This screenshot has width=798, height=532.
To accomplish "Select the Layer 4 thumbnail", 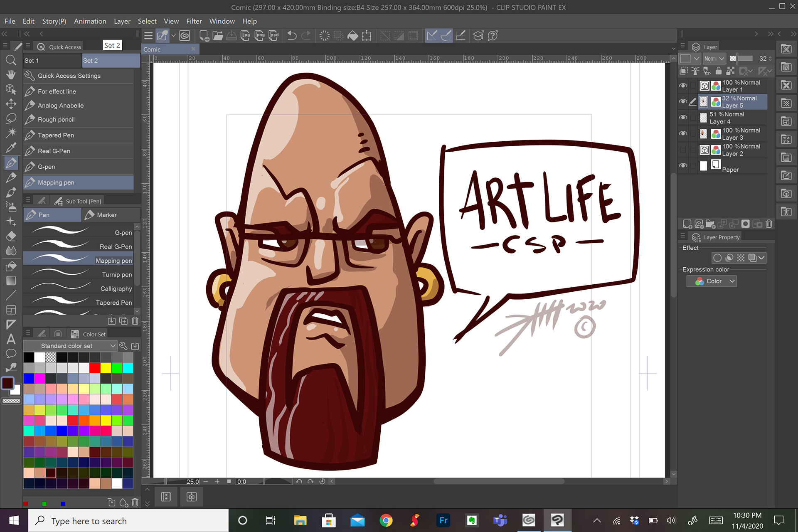I will [x=703, y=118].
